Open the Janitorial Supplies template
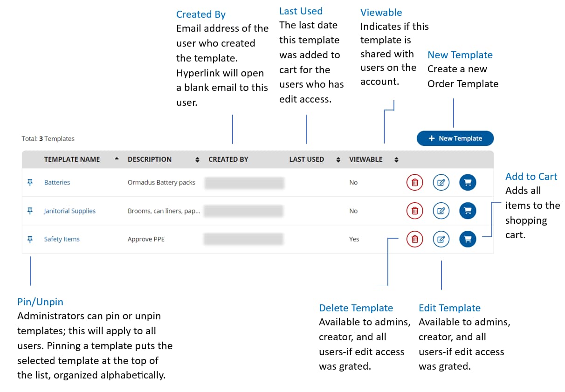Image resolution: width=565 pixels, height=392 pixels. [69, 211]
